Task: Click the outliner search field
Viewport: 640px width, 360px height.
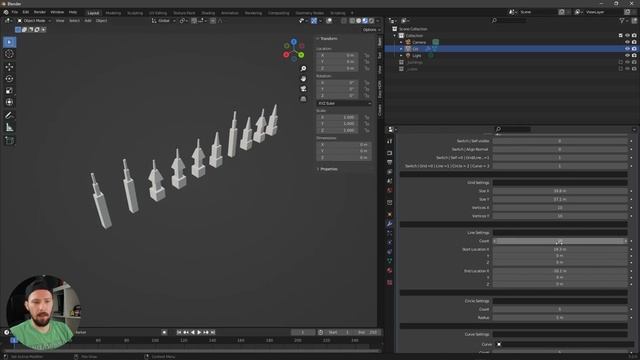Action: coord(509,20)
